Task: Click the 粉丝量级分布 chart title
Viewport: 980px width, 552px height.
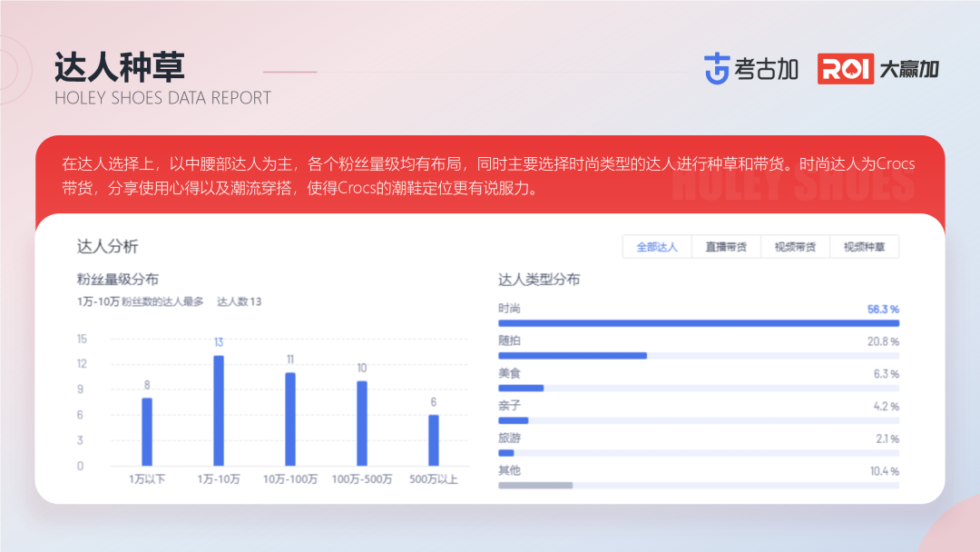Action: [x=117, y=280]
